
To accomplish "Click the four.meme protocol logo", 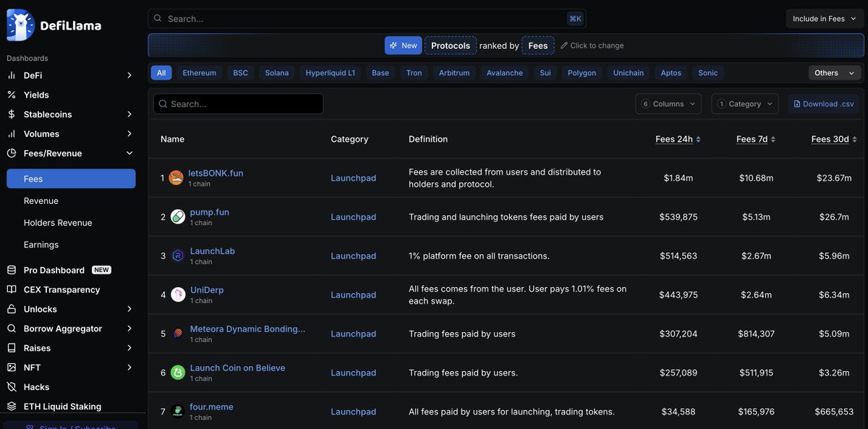I will click(x=178, y=412).
